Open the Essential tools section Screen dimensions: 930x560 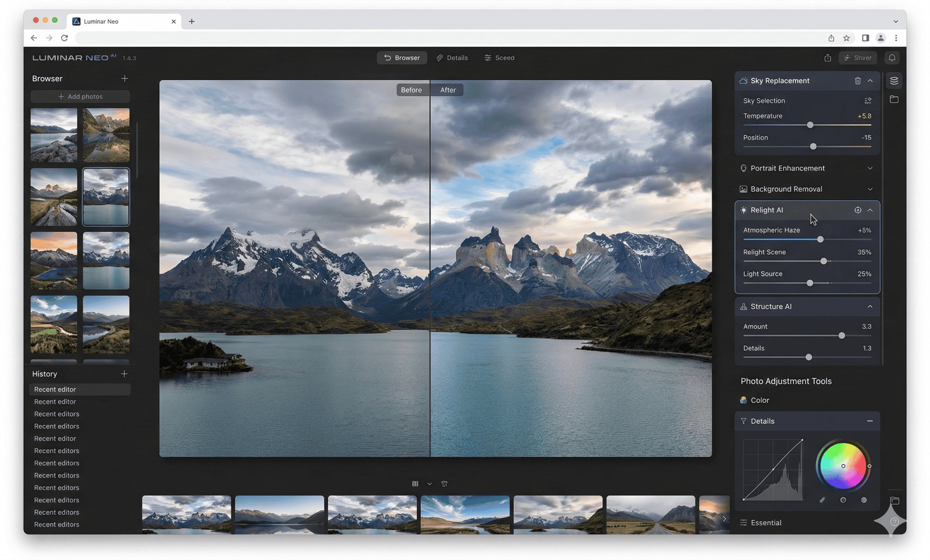click(x=761, y=523)
